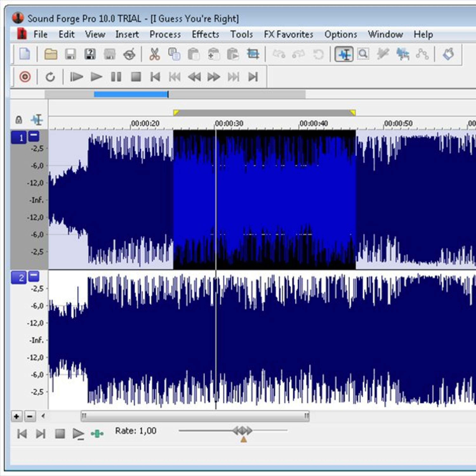Image resolution: width=476 pixels, height=476 pixels.
Task: Go to Start in transport toolbar
Action: click(155, 77)
